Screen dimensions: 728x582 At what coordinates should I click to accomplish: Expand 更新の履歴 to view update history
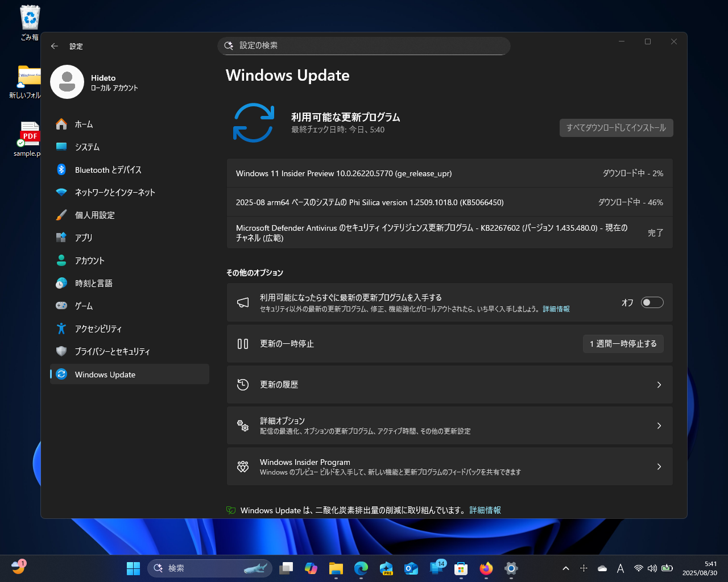pyautogui.click(x=449, y=384)
